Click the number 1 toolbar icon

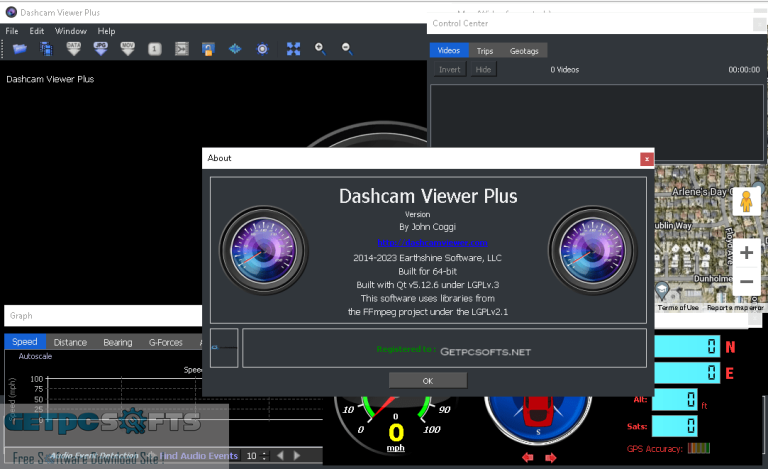point(155,49)
